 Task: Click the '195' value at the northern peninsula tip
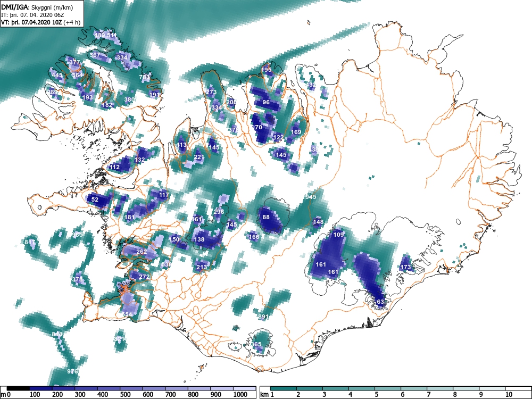click(x=267, y=70)
